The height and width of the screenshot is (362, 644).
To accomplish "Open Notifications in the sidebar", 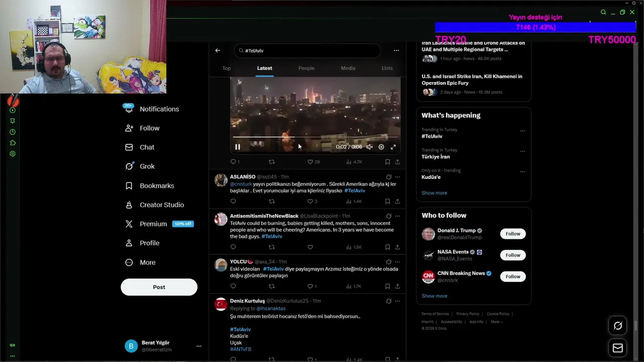I will tap(152, 109).
